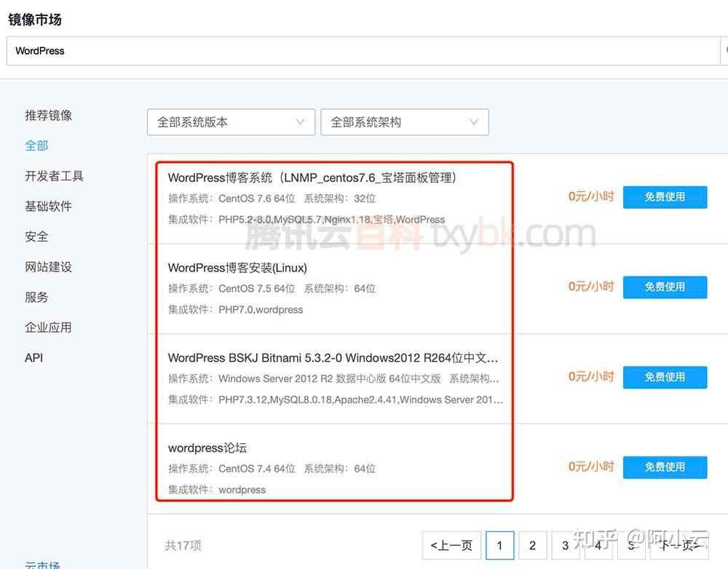Select the 网站建设 category

pyautogui.click(x=48, y=267)
